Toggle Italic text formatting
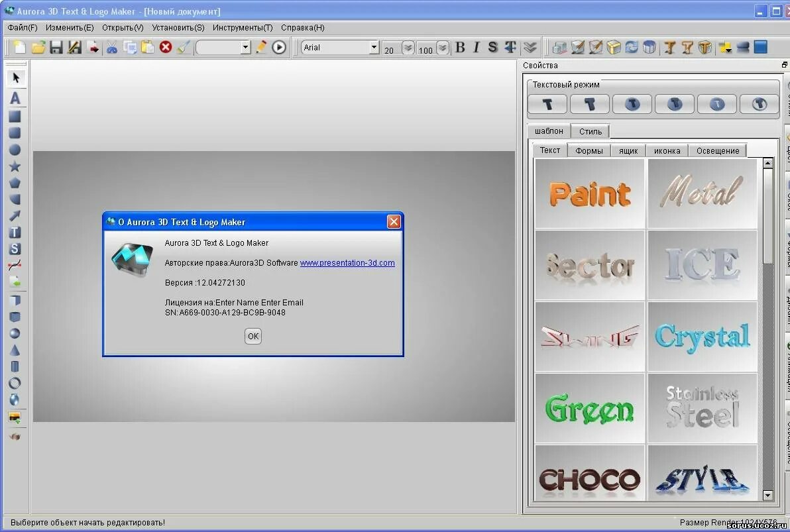 coord(476,47)
